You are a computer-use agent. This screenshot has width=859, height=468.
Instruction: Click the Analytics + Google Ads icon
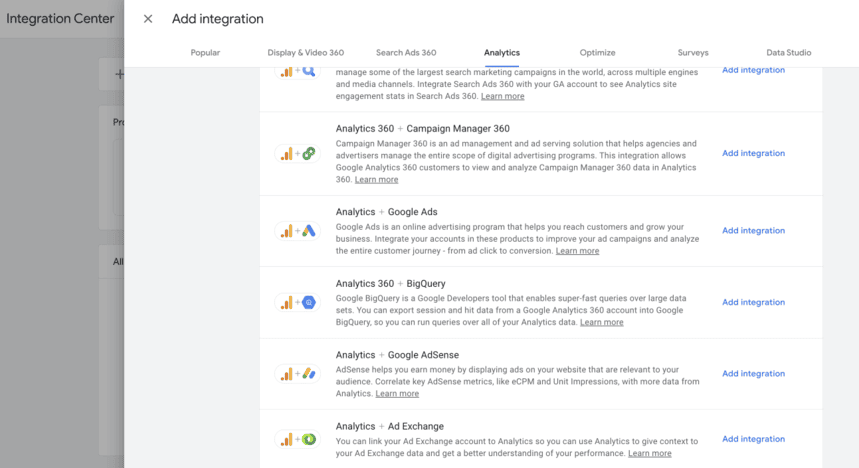pos(297,231)
